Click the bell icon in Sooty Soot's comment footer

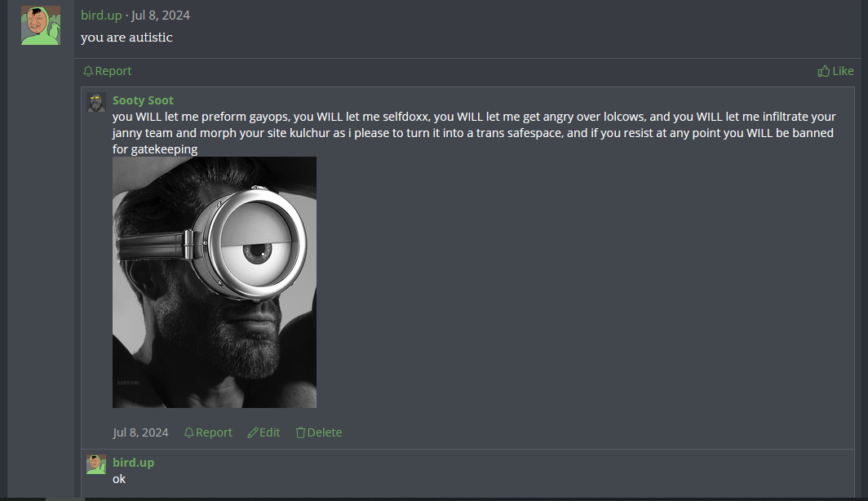[188, 432]
